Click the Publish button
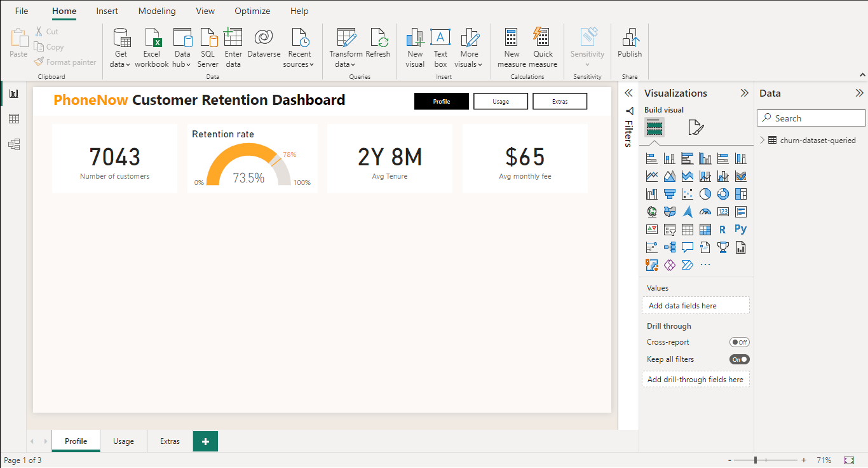Viewport: 868px width, 468px height. pyautogui.click(x=630, y=44)
